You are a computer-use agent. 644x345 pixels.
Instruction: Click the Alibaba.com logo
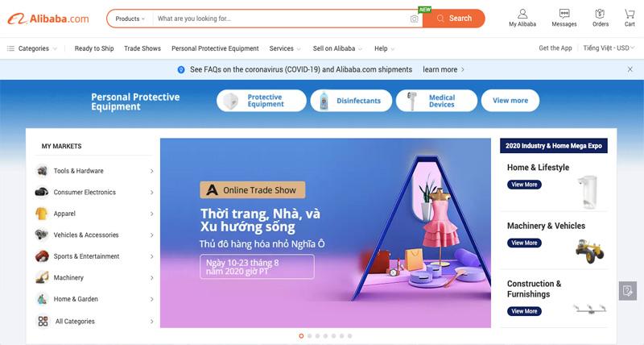[x=48, y=19]
